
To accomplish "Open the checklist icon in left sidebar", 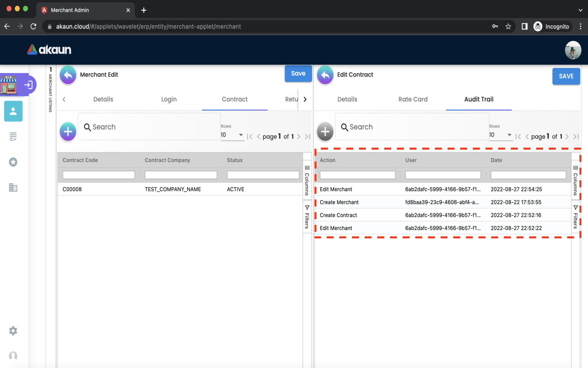I will click(13, 137).
